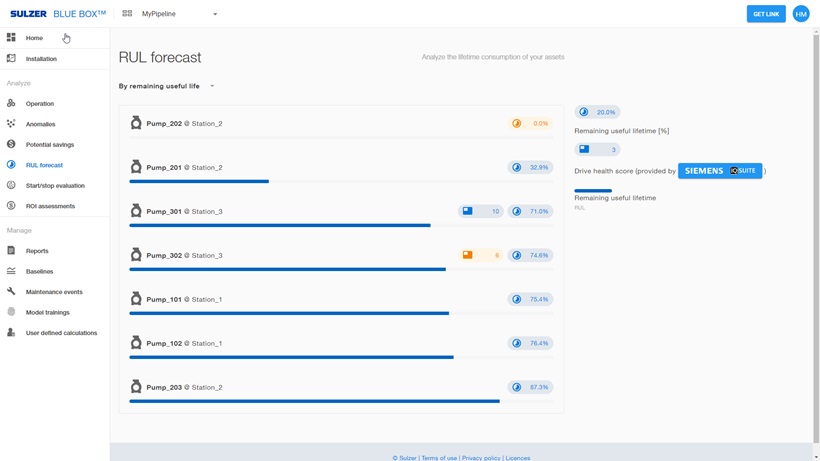
Task: Click Pump_302 orange drive health badge
Action: click(x=480, y=255)
